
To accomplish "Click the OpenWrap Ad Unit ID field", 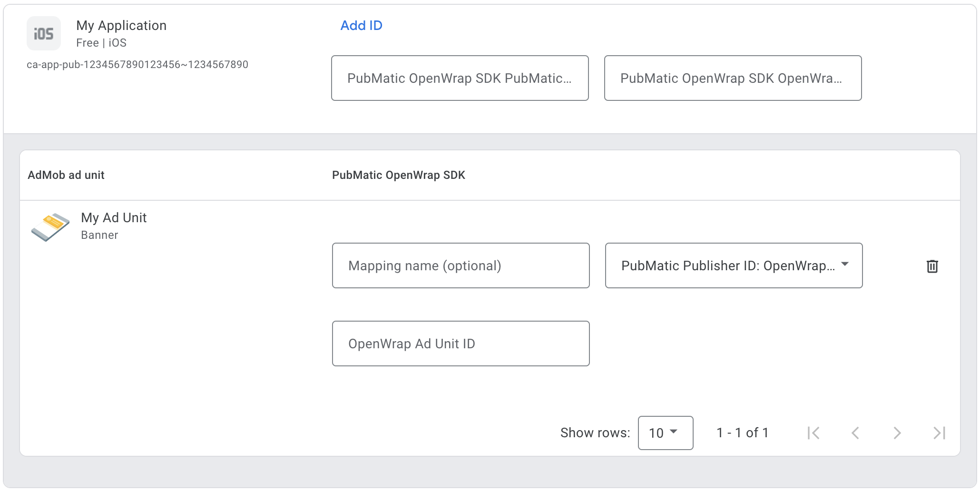I will (x=461, y=344).
